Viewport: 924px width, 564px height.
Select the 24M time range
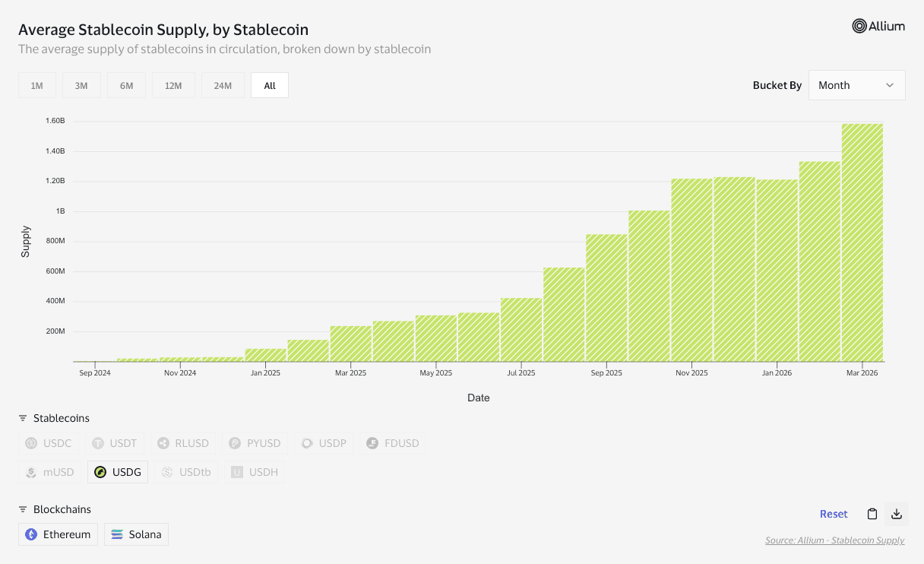click(223, 86)
